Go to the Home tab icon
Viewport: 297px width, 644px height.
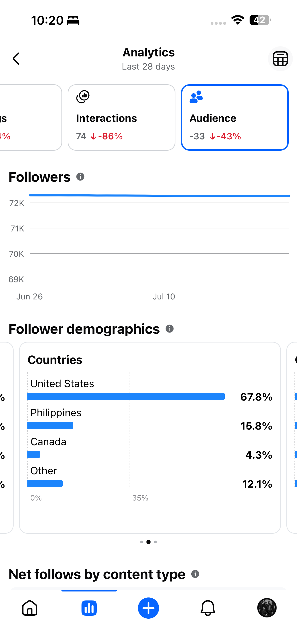click(30, 608)
